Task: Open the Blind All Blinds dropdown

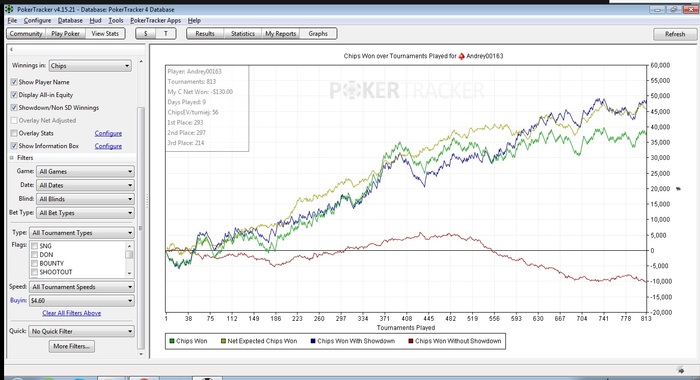Action: point(85,199)
